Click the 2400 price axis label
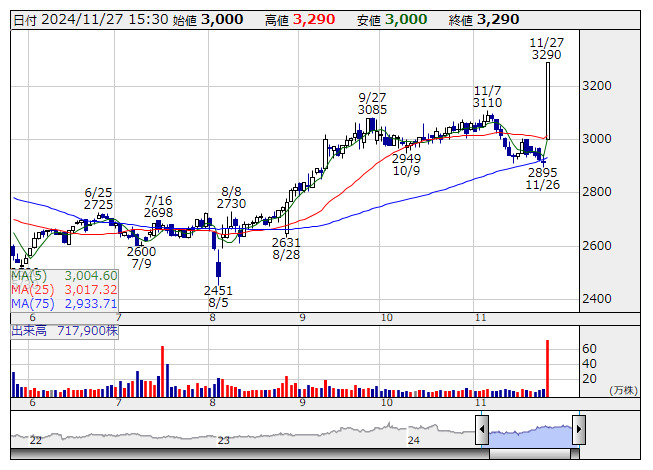The width and height of the screenshot is (653, 470). (x=597, y=298)
